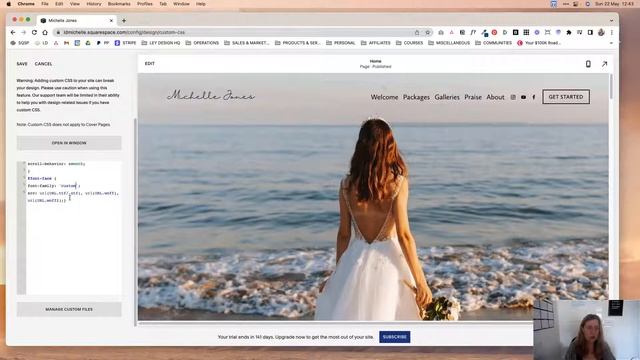Go back to the previous page

pyautogui.click(x=13, y=32)
